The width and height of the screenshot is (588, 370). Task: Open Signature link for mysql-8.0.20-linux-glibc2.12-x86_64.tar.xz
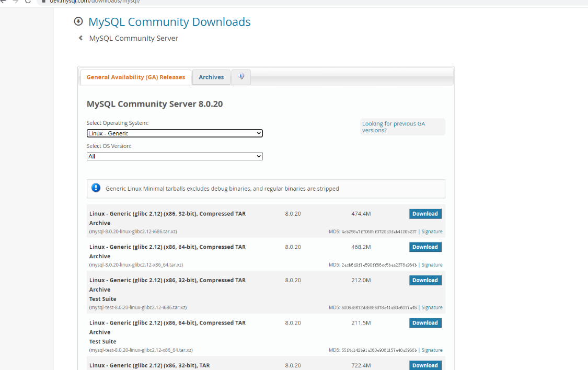coord(432,264)
